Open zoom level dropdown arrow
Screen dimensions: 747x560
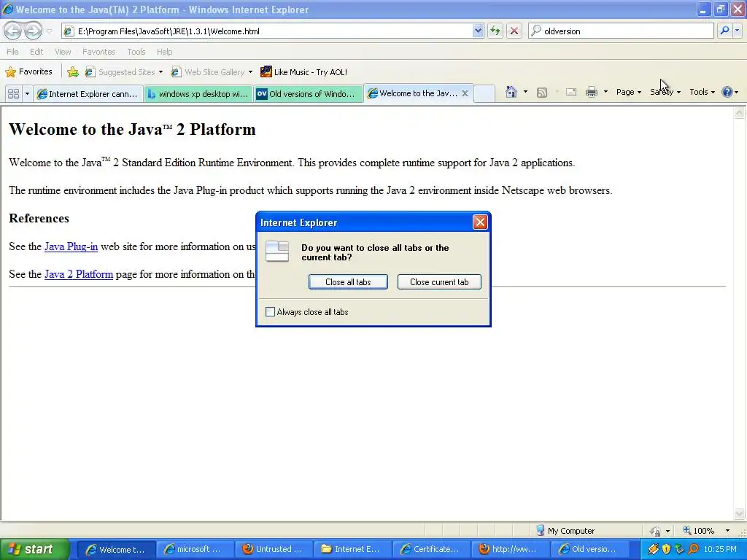[x=727, y=531]
